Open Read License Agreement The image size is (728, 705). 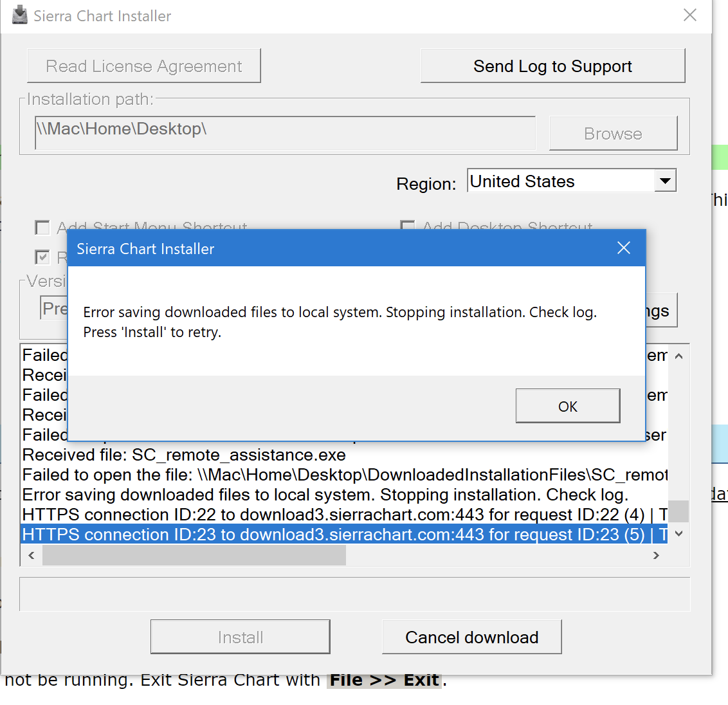coord(144,66)
